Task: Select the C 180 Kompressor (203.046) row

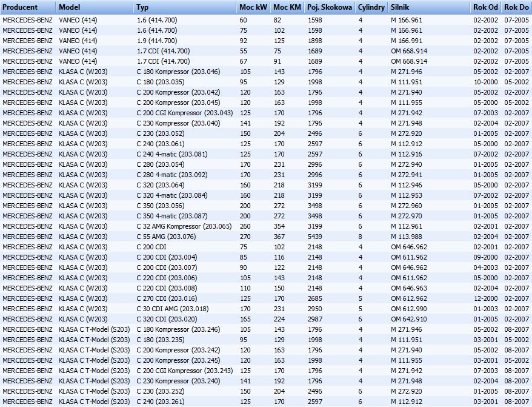Action: click(x=266, y=72)
